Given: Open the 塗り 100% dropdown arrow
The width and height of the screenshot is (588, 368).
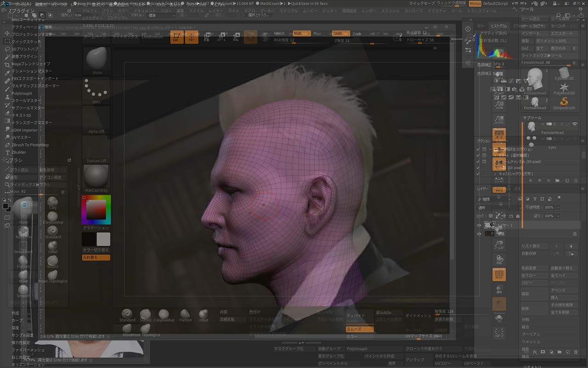Looking at the screenshot, I should pyautogui.click(x=558, y=216).
